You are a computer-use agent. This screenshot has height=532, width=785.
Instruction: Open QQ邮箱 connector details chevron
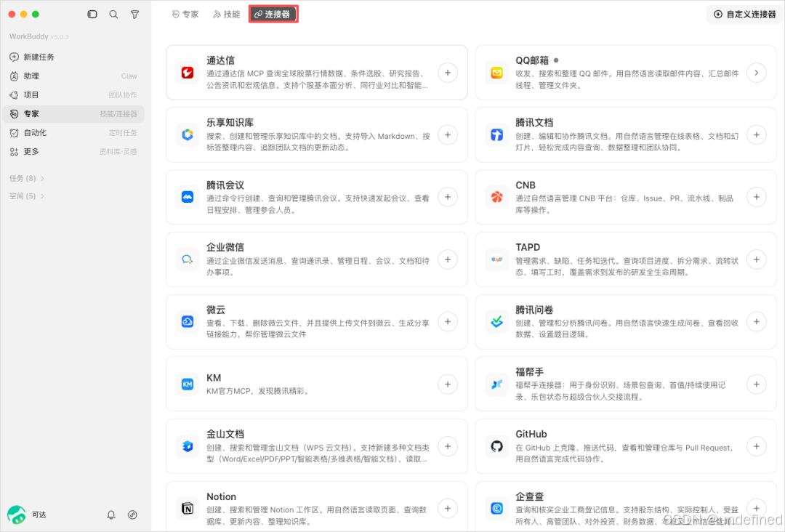pyautogui.click(x=757, y=73)
